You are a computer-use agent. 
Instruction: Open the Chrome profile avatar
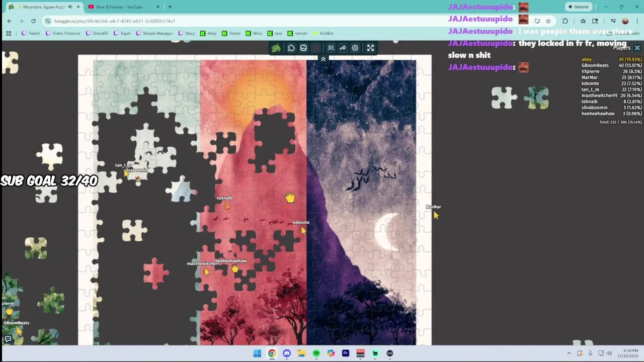pos(625,21)
